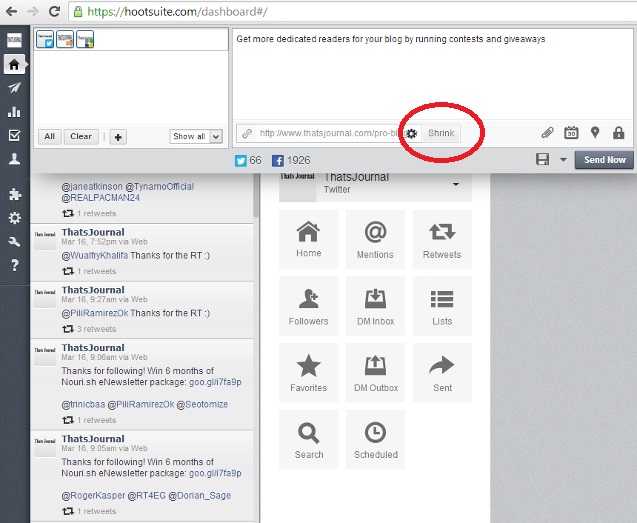Screen dimensions: 637x523
Task: Open the @Dorian_Sage mention link
Action: (x=199, y=495)
